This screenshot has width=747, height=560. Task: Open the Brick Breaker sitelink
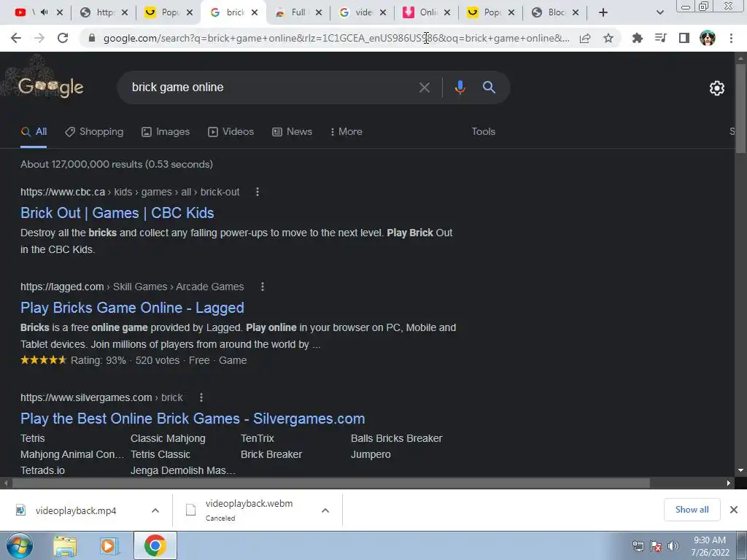pos(271,455)
